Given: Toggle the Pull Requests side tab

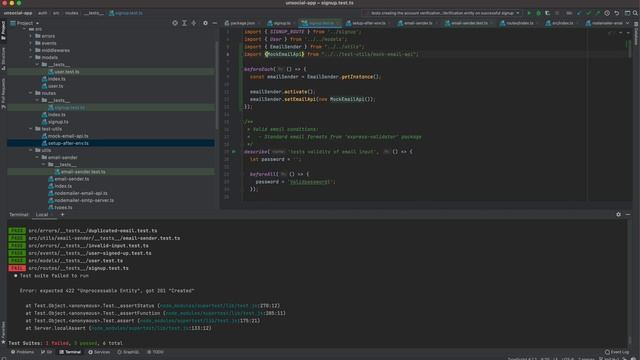Looking at the screenshot, I should pos(3,93).
